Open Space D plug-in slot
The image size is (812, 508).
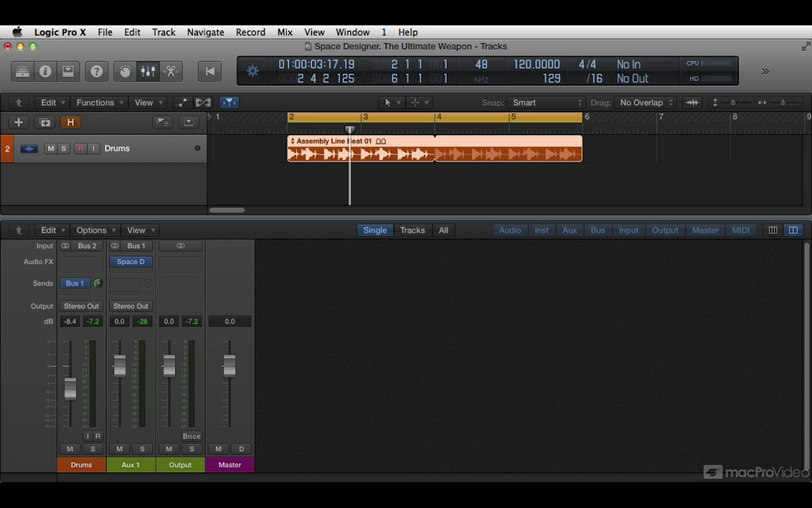(131, 262)
